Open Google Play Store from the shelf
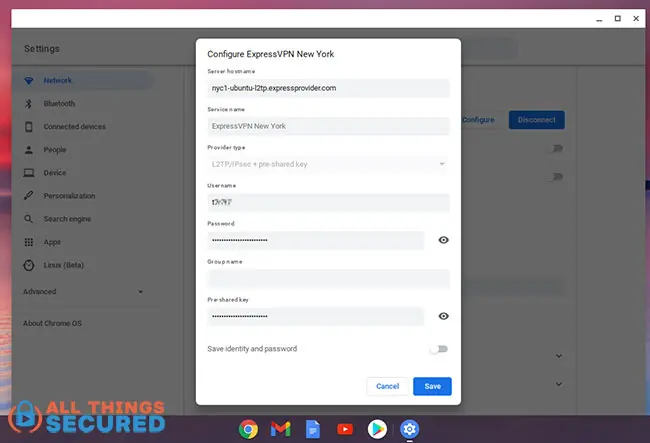 point(377,429)
